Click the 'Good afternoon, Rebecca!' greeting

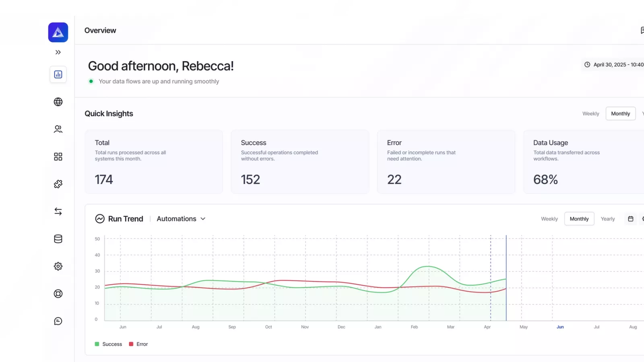pyautogui.click(x=161, y=66)
